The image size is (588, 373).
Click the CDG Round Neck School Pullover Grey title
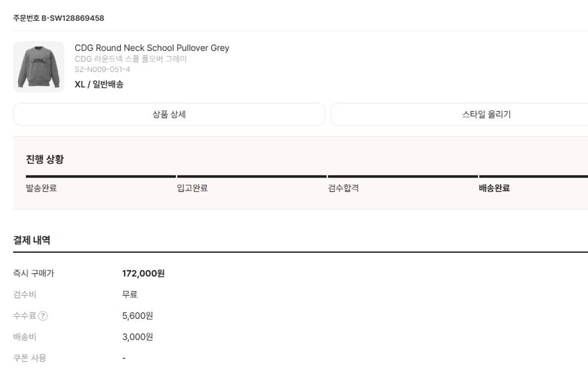pyautogui.click(x=152, y=48)
